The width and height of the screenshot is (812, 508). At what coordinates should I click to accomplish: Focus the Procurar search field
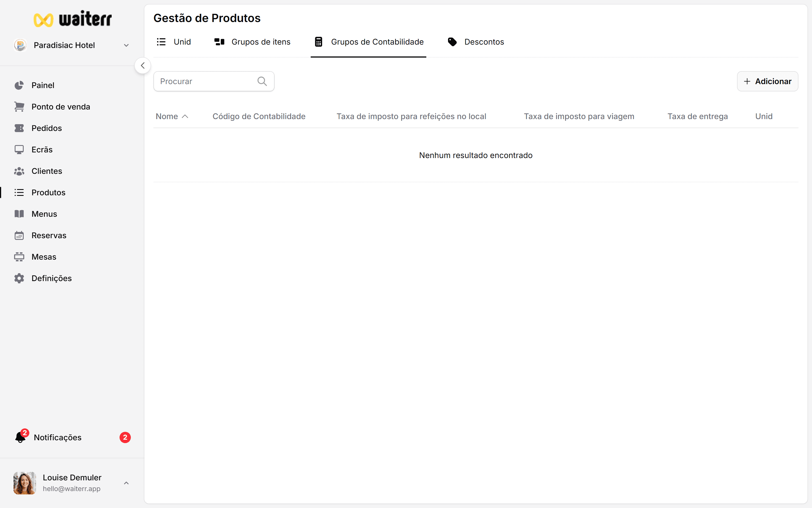(214, 81)
